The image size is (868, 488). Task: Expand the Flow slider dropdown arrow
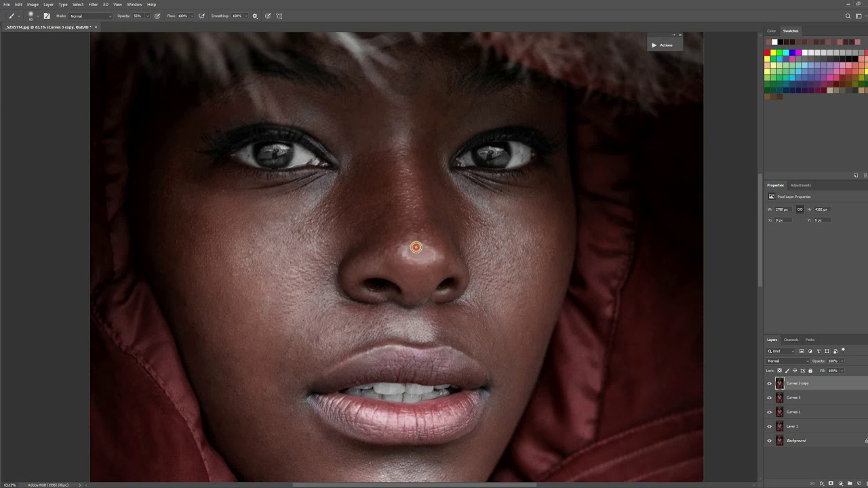pyautogui.click(x=192, y=16)
